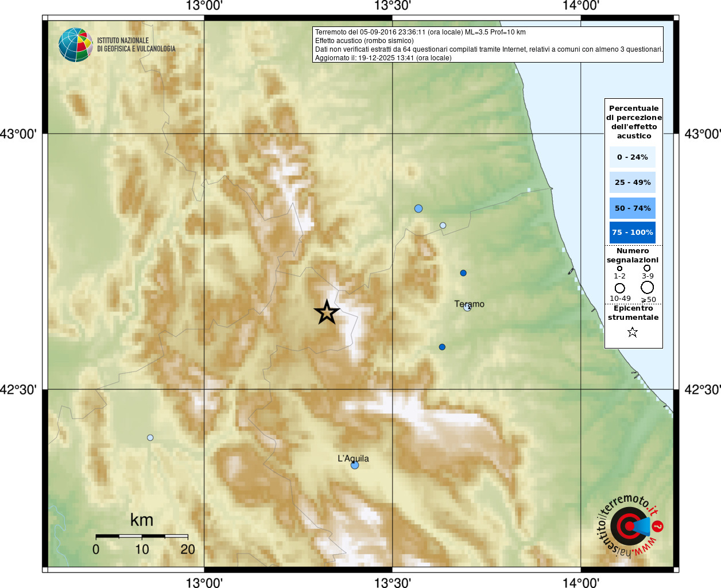The width and height of the screenshot is (721, 588).
Task: Click the haisentitoilterremoto.it logo
Action: [630, 525]
